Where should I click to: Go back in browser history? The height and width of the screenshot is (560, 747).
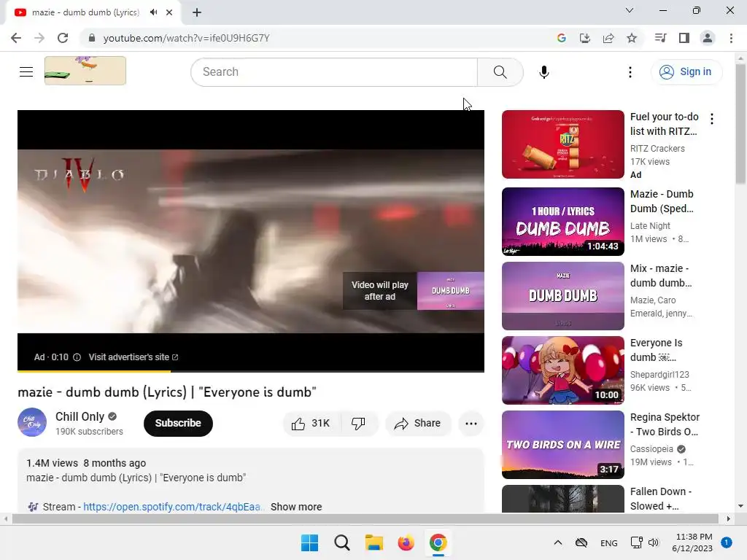click(x=16, y=38)
